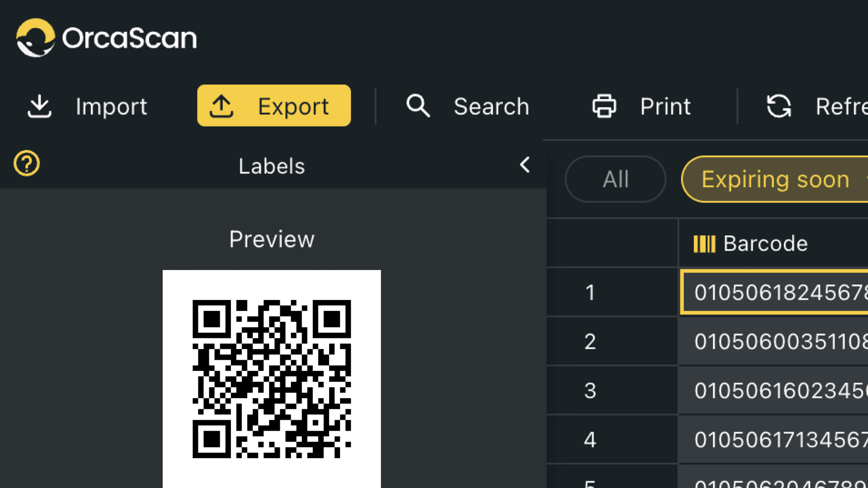This screenshot has height=488, width=868.
Task: Click the Barcode column icon
Action: (x=704, y=244)
